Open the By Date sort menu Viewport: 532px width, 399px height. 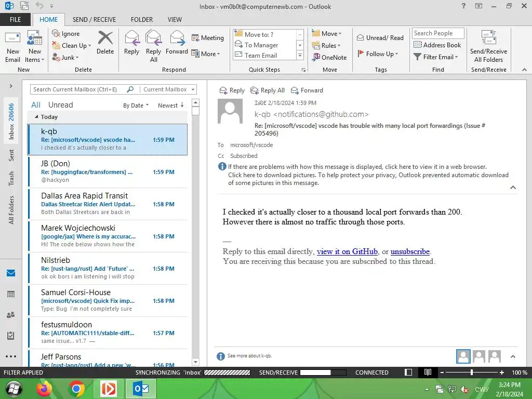pos(136,105)
